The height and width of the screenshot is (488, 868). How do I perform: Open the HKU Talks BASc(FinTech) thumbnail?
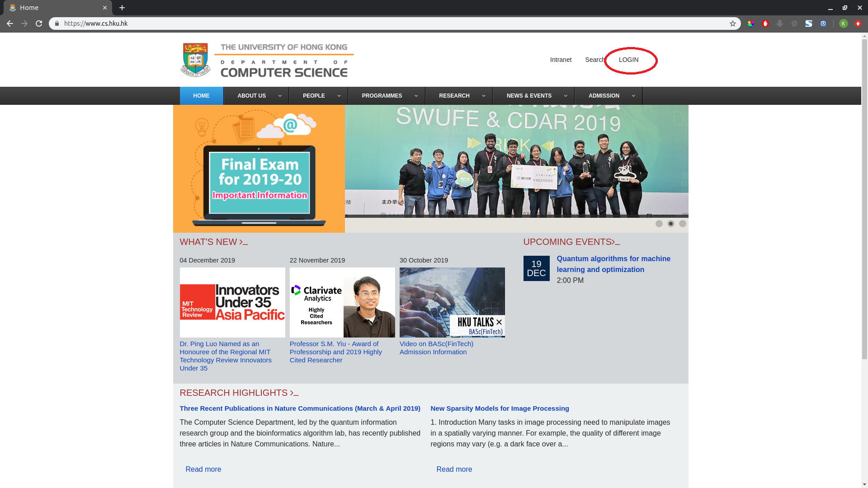tap(452, 302)
